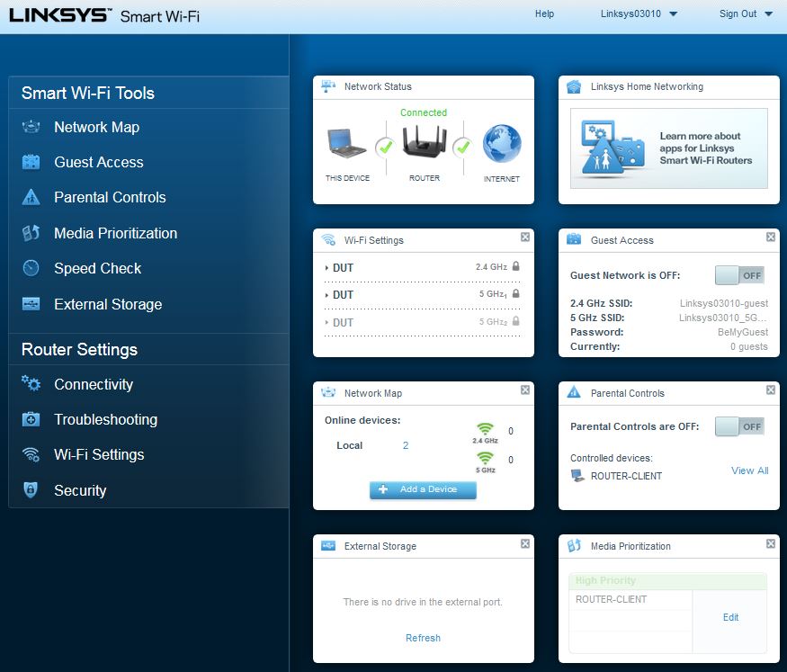Screen dimensions: 787x672
Task: Open Troubleshooting router settings
Action: pos(106,419)
